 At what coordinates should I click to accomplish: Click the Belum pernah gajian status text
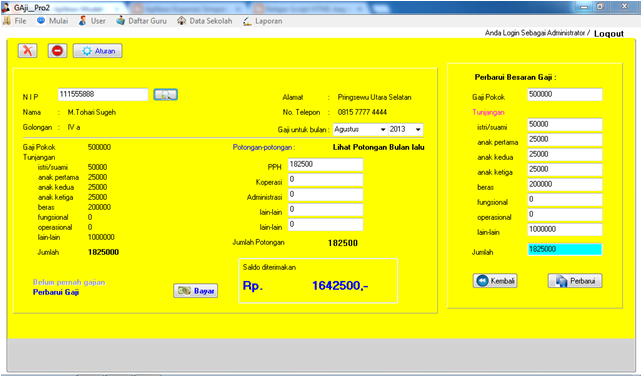69,282
